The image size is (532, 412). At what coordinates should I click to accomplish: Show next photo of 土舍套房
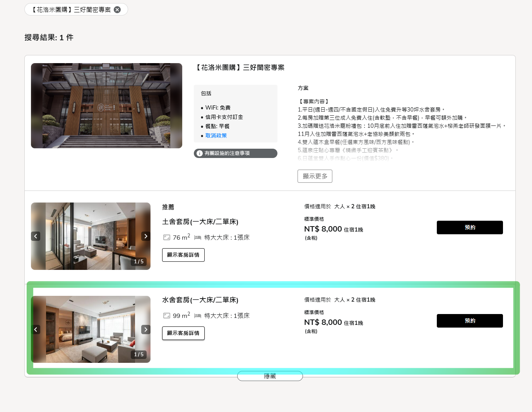(146, 236)
